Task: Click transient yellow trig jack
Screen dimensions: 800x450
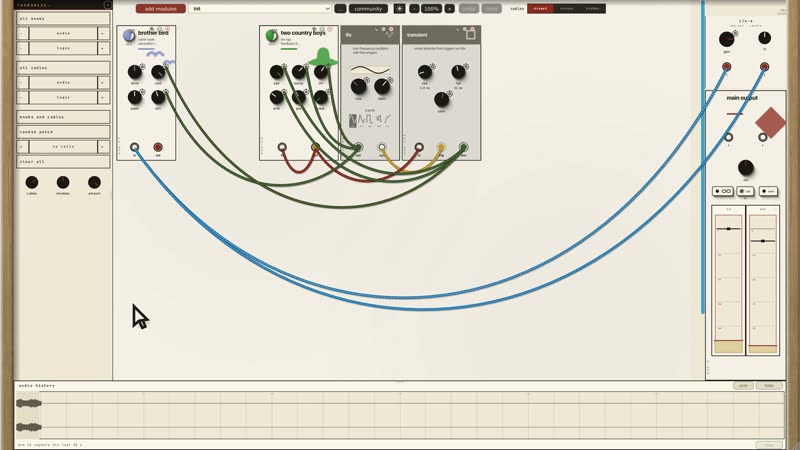Action: pyautogui.click(x=441, y=147)
